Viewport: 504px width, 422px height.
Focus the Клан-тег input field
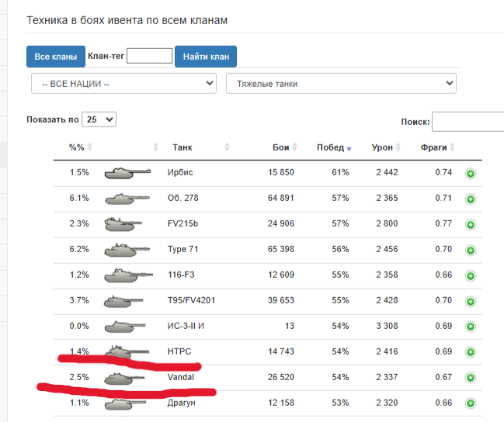(x=149, y=56)
